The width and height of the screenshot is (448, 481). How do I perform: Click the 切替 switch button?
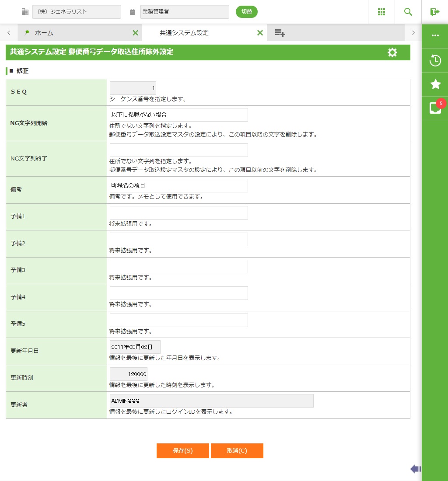tap(246, 12)
